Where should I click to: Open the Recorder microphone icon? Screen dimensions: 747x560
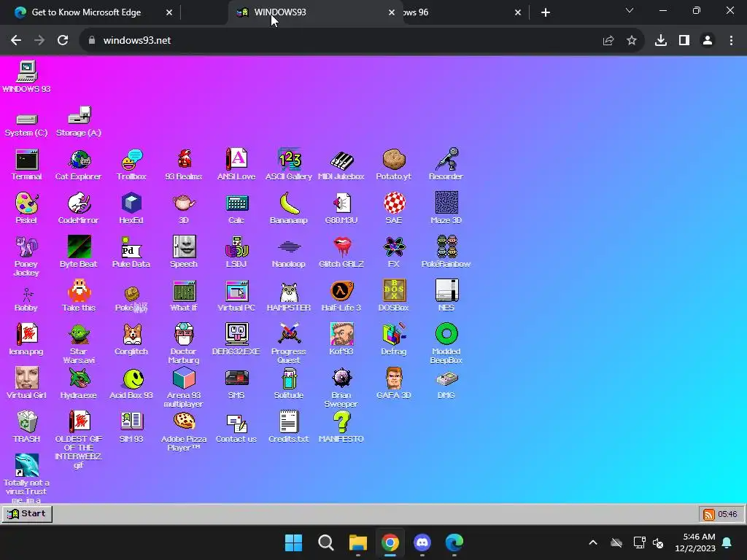[x=446, y=165]
